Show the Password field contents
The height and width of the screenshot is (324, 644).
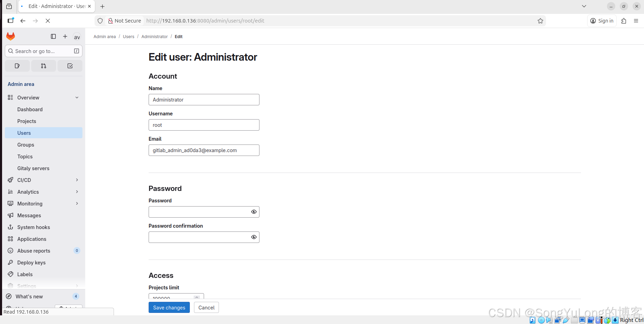[254, 212]
